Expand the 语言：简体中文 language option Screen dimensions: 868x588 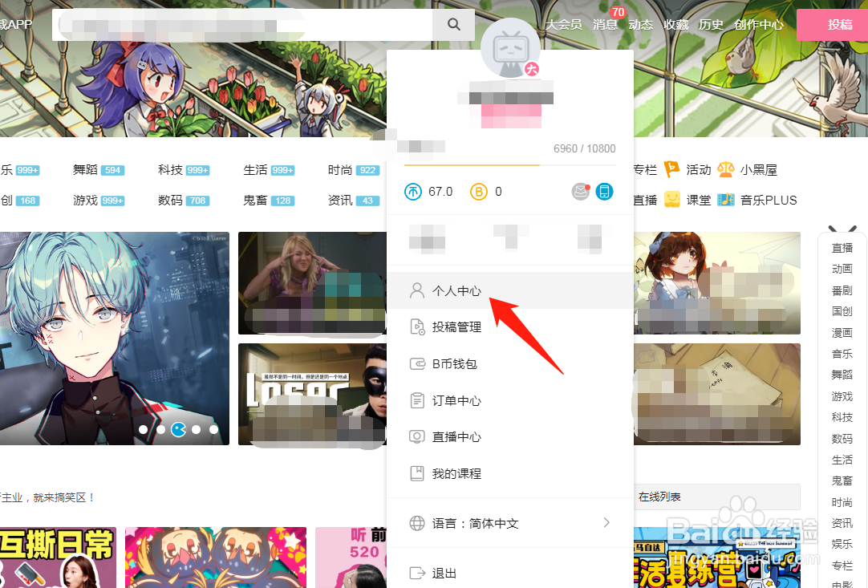606,522
